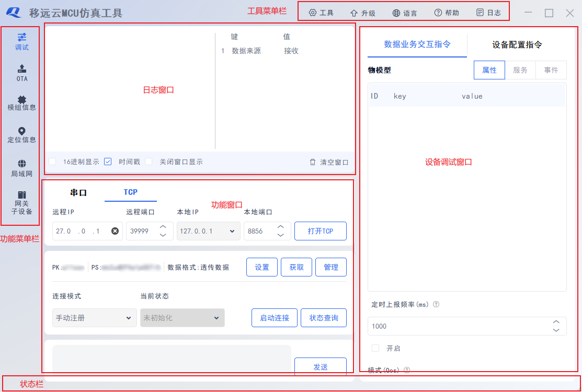582x392 pixels.
Task: Uncheck the 时间戳 checkbox
Action: [108, 162]
